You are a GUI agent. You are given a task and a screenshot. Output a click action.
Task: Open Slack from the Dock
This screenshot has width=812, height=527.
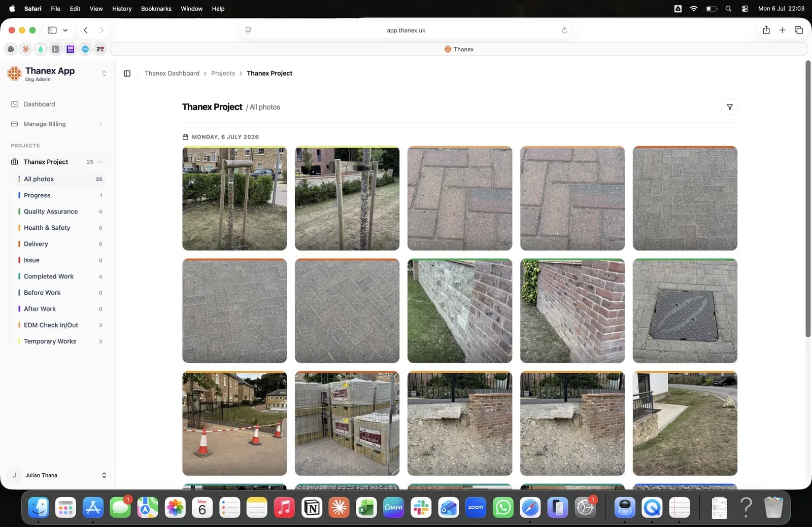pyautogui.click(x=421, y=507)
